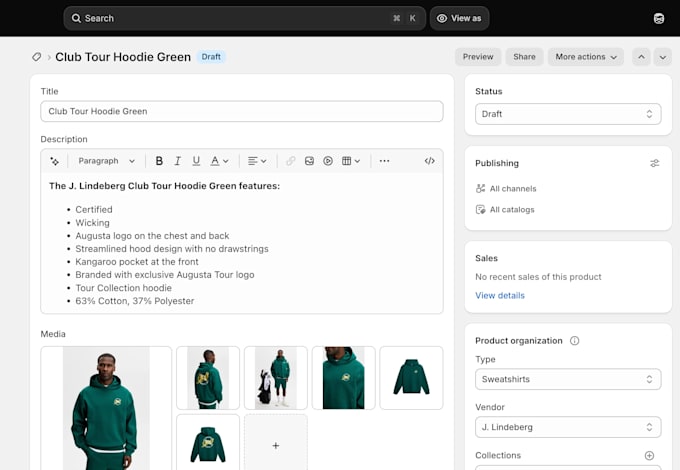This screenshot has width=680, height=470.
Task: Click 'No recent sales of this product'
Action: click(x=538, y=277)
